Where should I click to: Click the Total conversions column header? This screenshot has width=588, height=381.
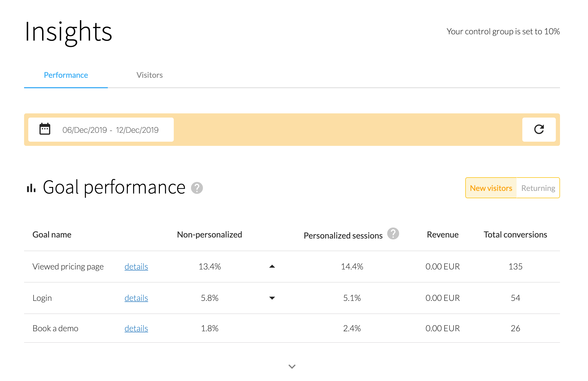(515, 235)
